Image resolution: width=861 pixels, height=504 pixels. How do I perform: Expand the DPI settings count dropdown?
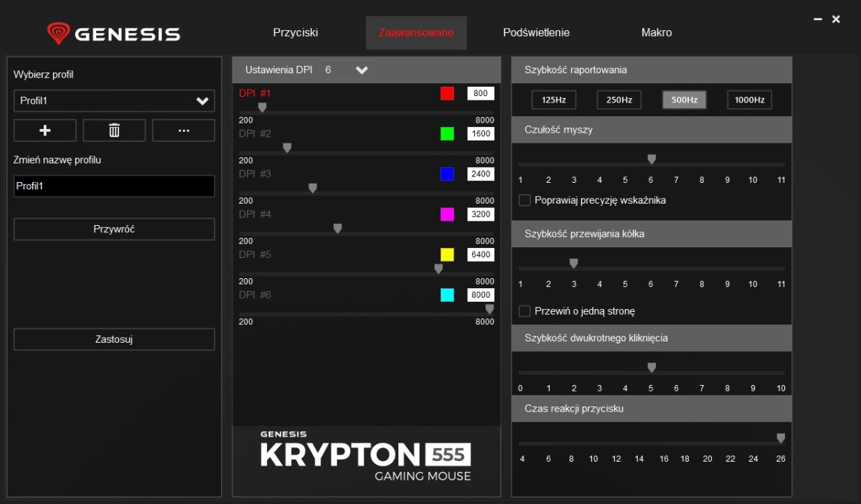click(362, 70)
